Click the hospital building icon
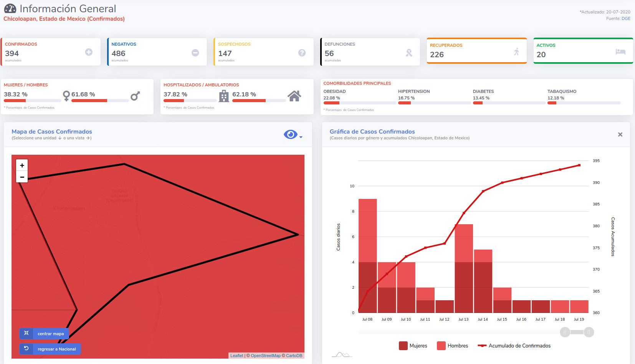635x364 pixels. (x=224, y=96)
